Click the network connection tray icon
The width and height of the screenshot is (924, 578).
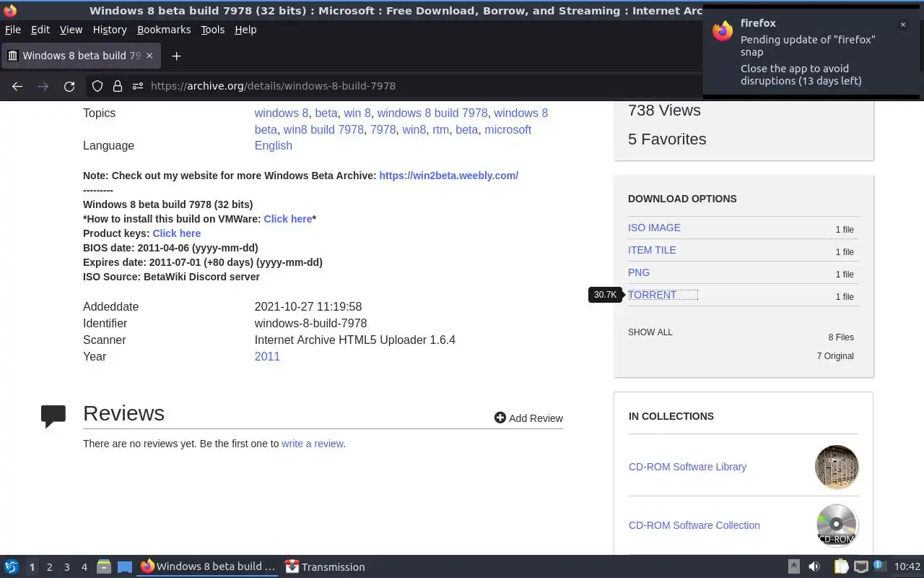tap(860, 567)
